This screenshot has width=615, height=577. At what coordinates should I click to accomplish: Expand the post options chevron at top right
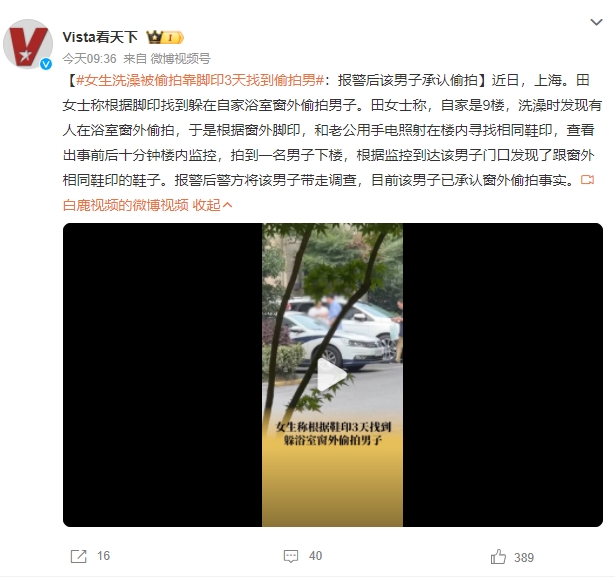[596, 22]
